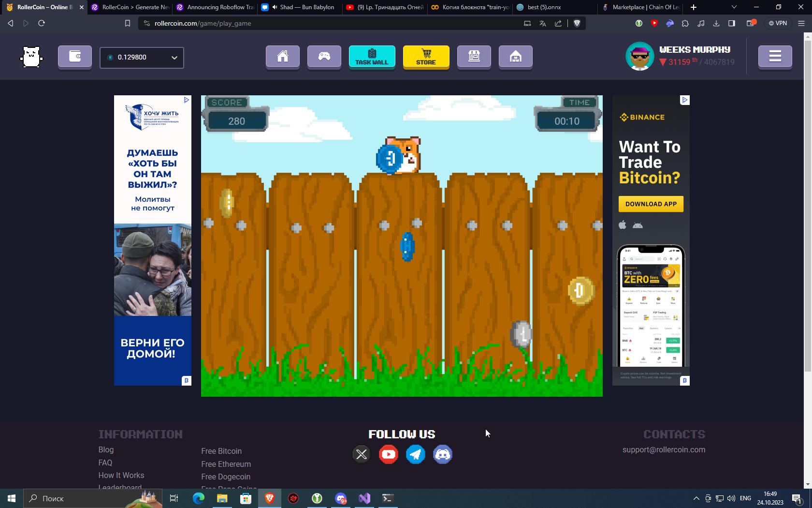Open File Explorer from taskbar

click(x=222, y=498)
